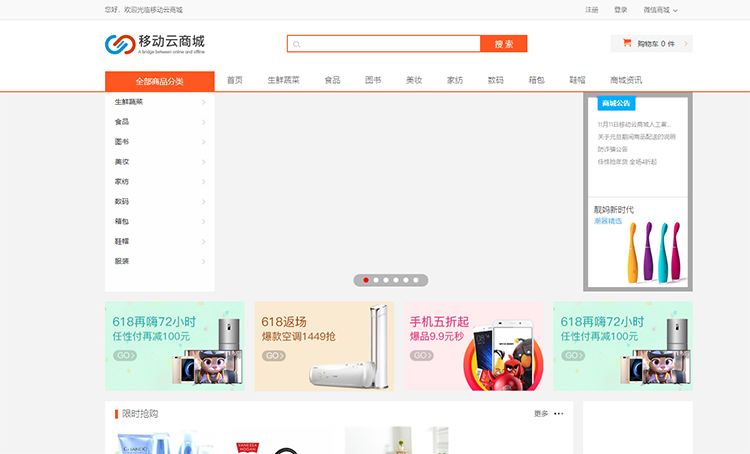
Task: Expand the 家纺 sidebar category chevron
Action: (x=203, y=182)
